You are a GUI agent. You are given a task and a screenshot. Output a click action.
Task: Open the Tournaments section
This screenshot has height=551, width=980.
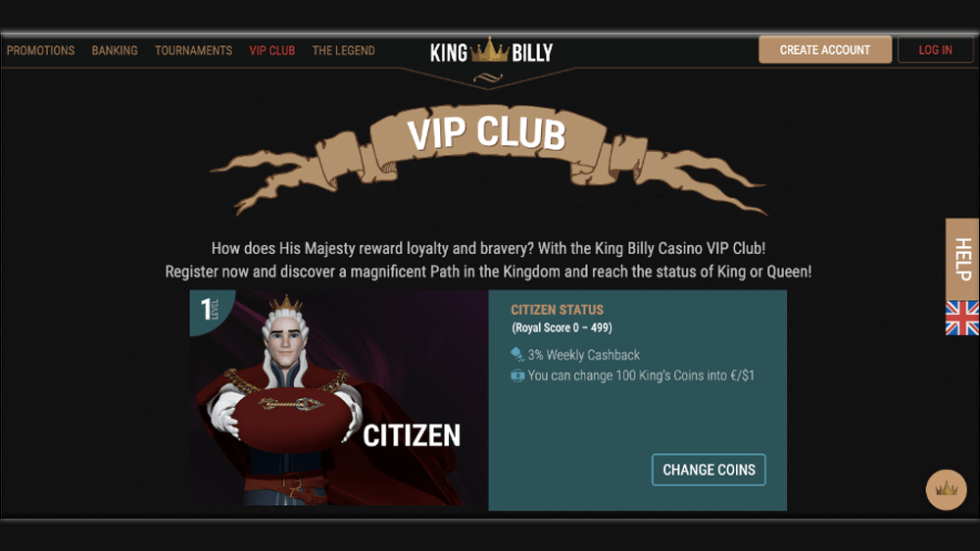[x=194, y=51]
